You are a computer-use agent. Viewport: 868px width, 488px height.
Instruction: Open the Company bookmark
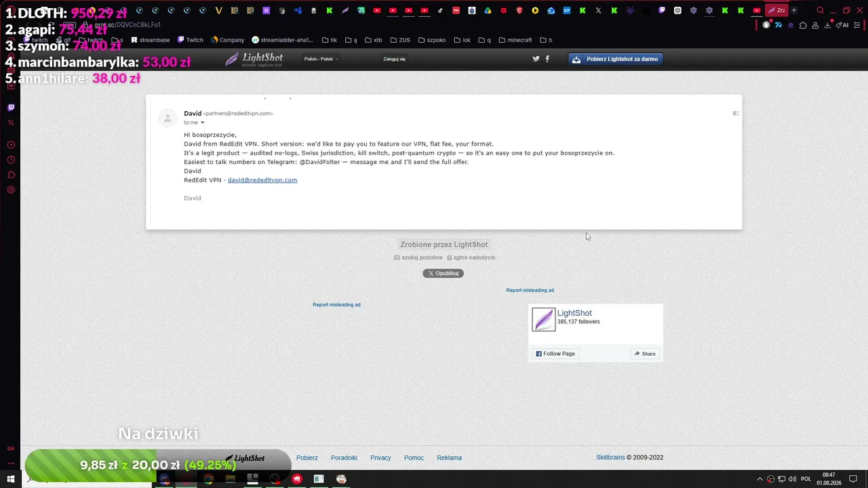[228, 40]
